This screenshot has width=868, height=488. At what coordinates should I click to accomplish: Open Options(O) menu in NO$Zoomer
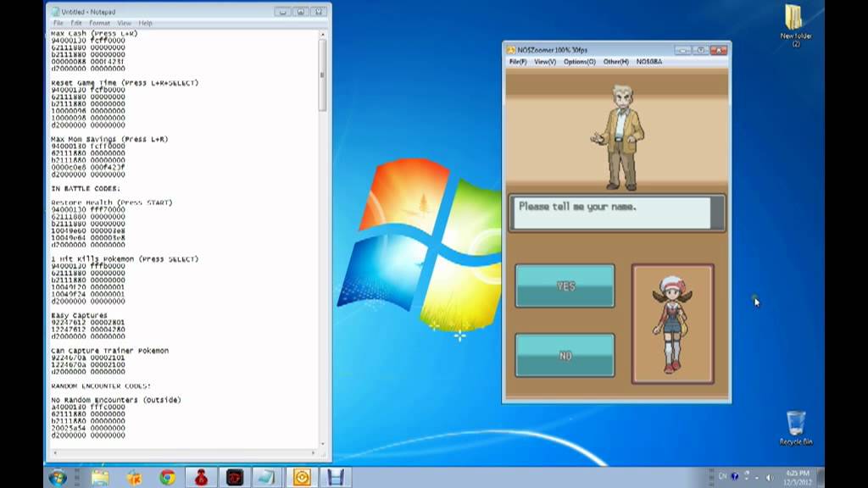[580, 62]
